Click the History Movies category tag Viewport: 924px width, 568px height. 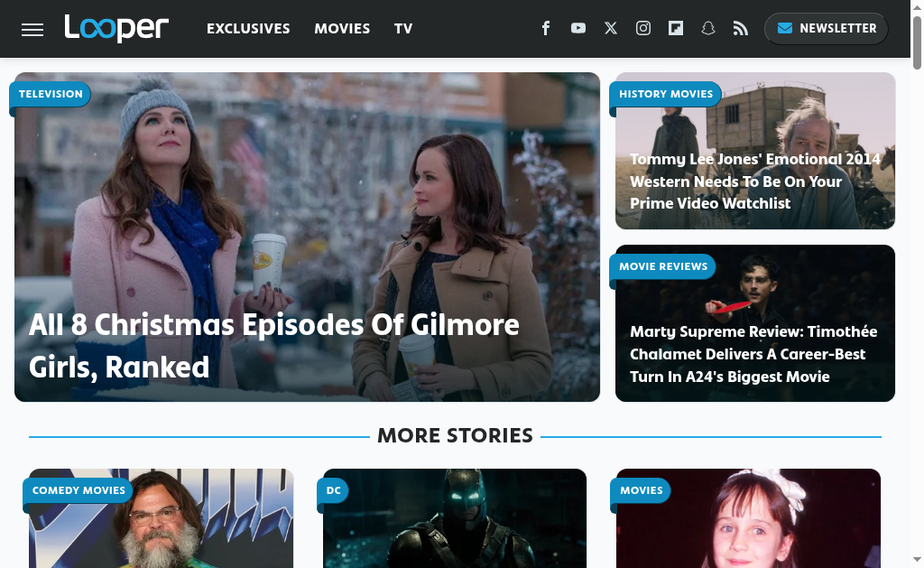tap(666, 94)
